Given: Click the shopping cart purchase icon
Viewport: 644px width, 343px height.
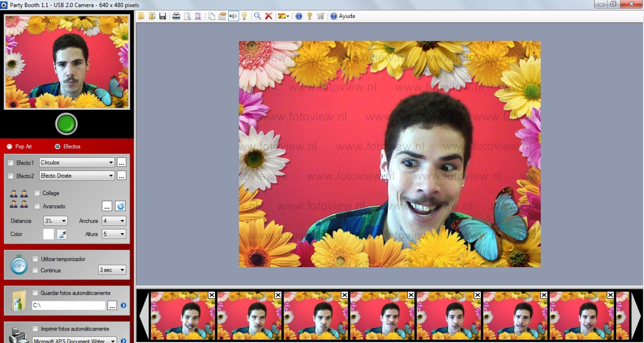Looking at the screenshot, I should coord(320,16).
